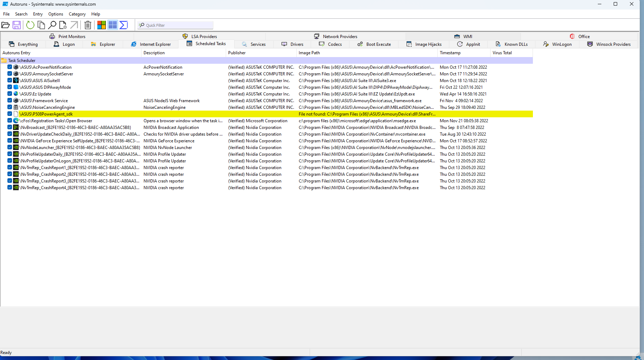Switch to the Internet Explorer tab
Screen dimensions: 644x360
pos(151,44)
